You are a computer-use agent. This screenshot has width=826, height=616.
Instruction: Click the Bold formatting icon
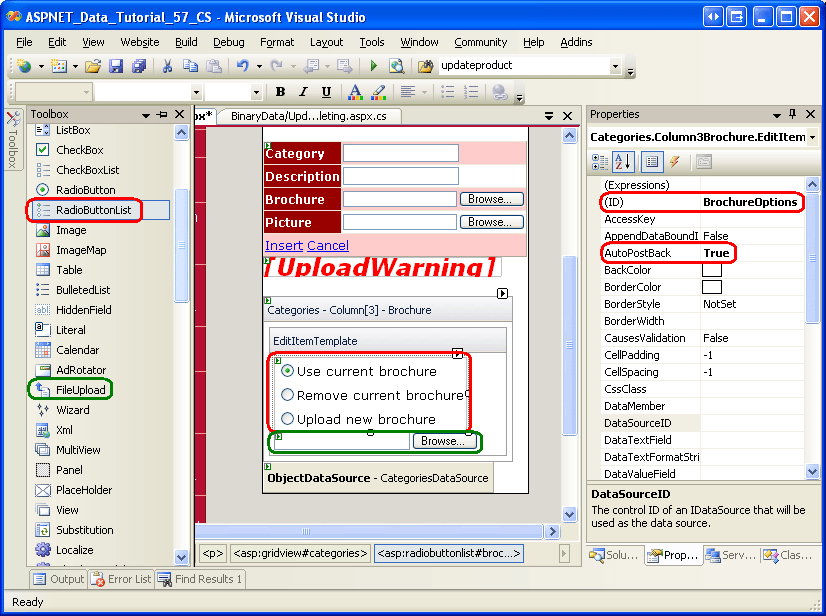[281, 92]
